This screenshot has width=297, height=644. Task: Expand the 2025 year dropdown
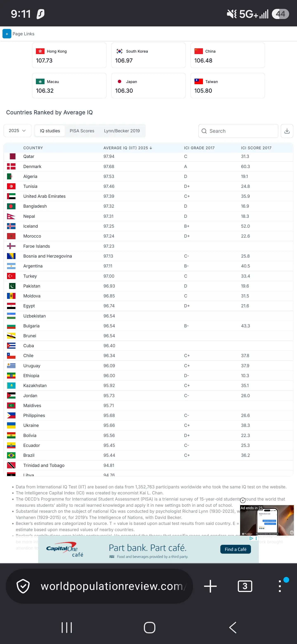tap(17, 130)
